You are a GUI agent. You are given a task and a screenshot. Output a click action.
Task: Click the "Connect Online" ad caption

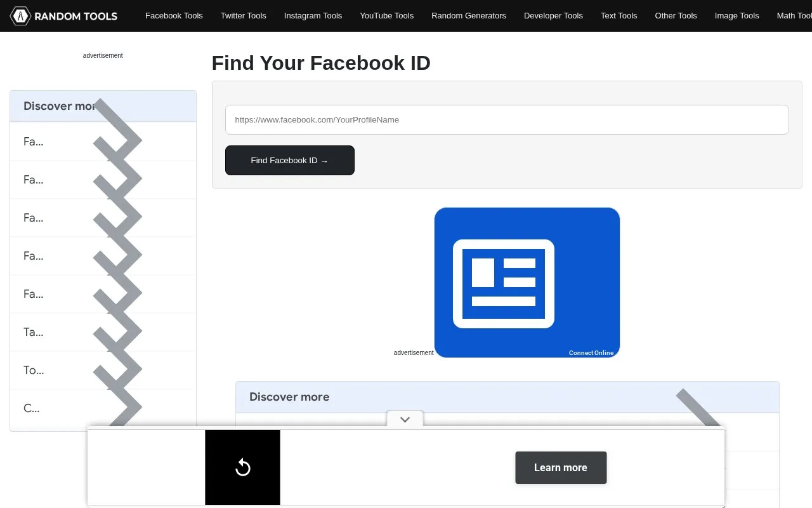coord(591,353)
